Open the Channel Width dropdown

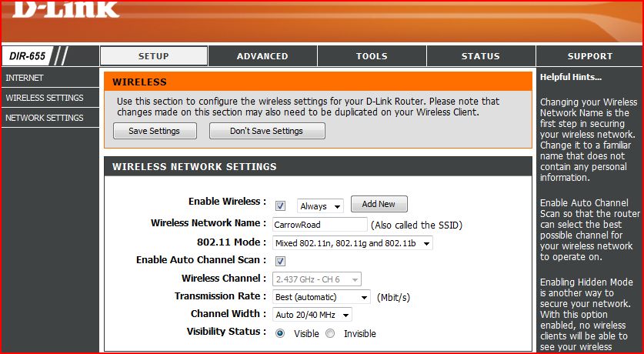coord(312,315)
